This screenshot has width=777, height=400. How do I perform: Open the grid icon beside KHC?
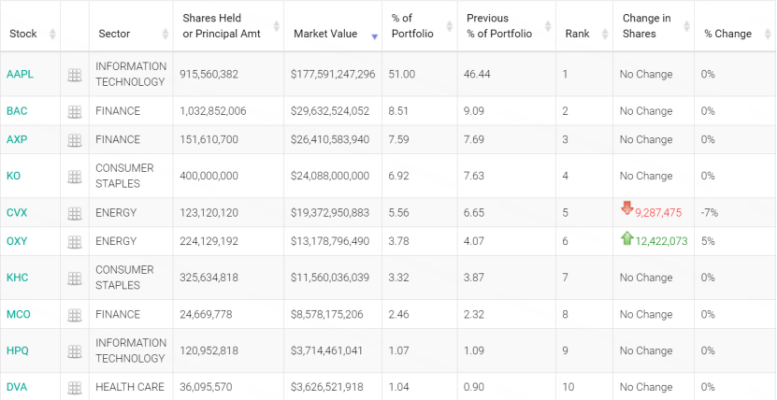(74, 278)
